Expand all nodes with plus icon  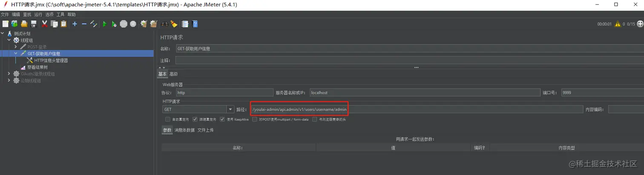(x=75, y=24)
